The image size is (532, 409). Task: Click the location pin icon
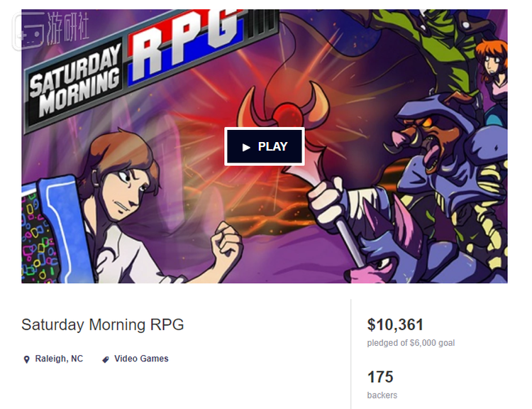(26, 359)
